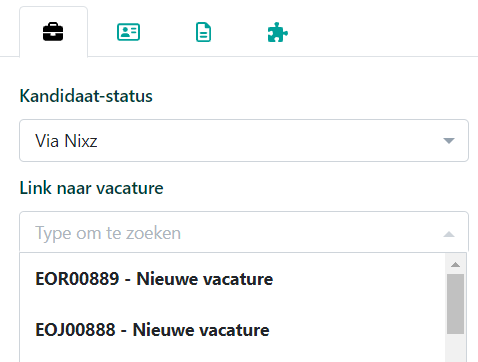Click the vacancy list scrollbar thumb
The height and width of the screenshot is (362, 478).
[455, 304]
